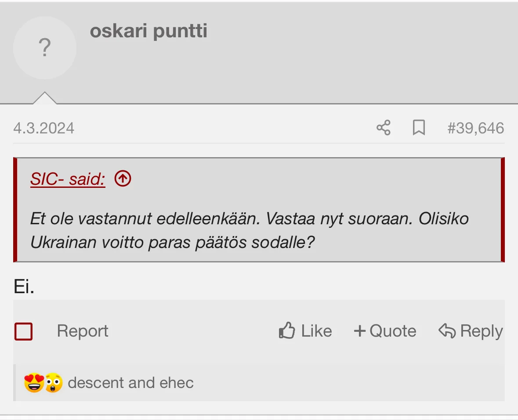Click the plus icon next to Quote

[x=360, y=331]
